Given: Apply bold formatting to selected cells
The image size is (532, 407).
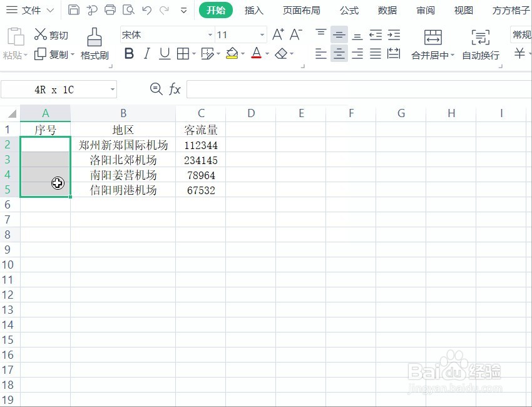Looking at the screenshot, I should (129, 54).
